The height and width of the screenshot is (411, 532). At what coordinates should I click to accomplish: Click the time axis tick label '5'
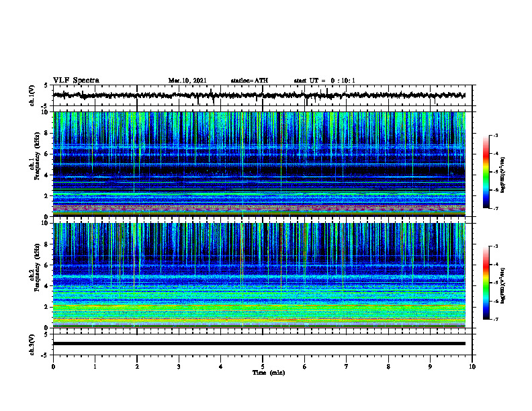tap(263, 367)
